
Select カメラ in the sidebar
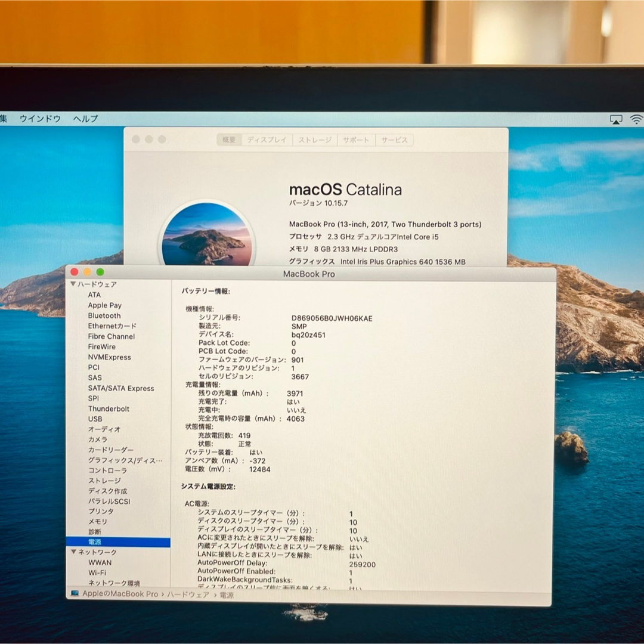98,439
